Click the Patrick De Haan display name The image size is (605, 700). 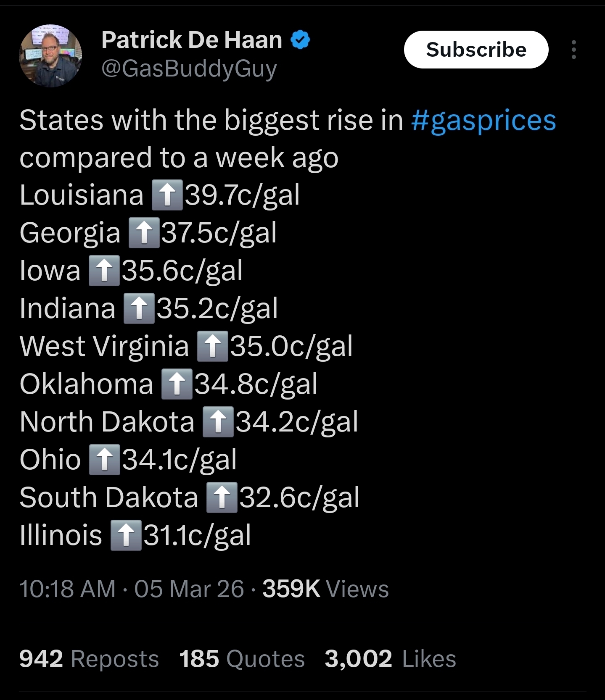click(192, 40)
